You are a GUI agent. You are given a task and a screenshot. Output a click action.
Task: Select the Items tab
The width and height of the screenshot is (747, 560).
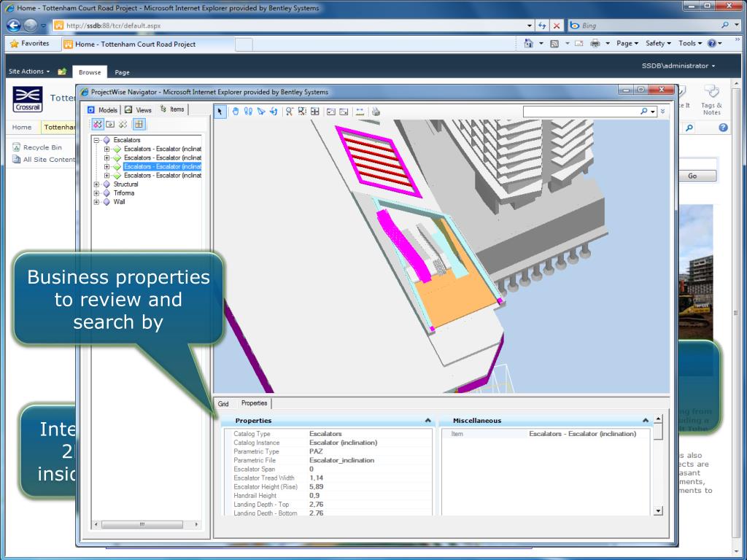(172, 109)
